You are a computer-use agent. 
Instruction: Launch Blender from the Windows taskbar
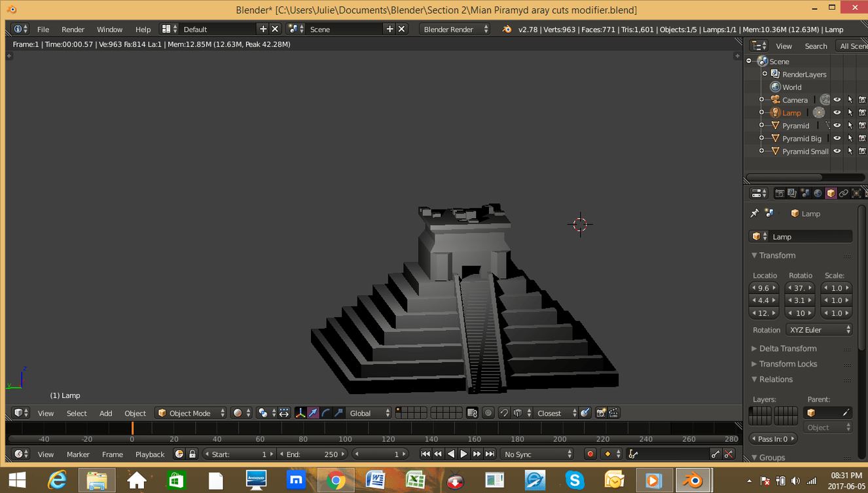click(692, 481)
